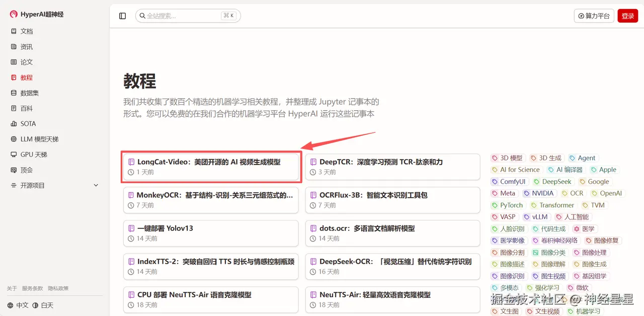Filter by the ComfyUI tag
The image size is (644, 316).
tap(509, 182)
